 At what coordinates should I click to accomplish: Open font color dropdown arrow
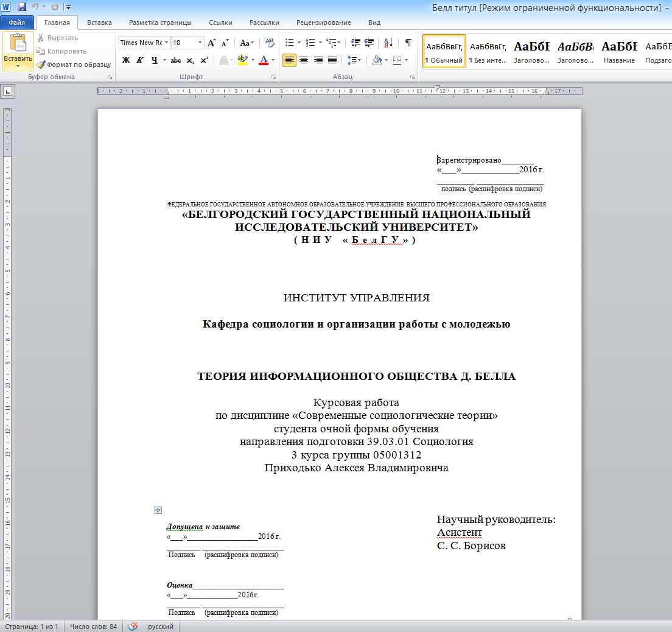pyautogui.click(x=273, y=60)
